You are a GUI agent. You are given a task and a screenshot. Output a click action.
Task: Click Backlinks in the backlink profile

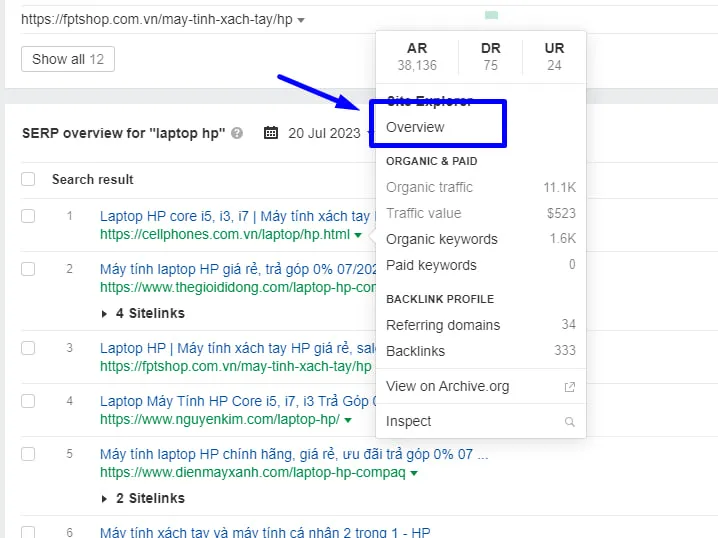click(x=415, y=351)
